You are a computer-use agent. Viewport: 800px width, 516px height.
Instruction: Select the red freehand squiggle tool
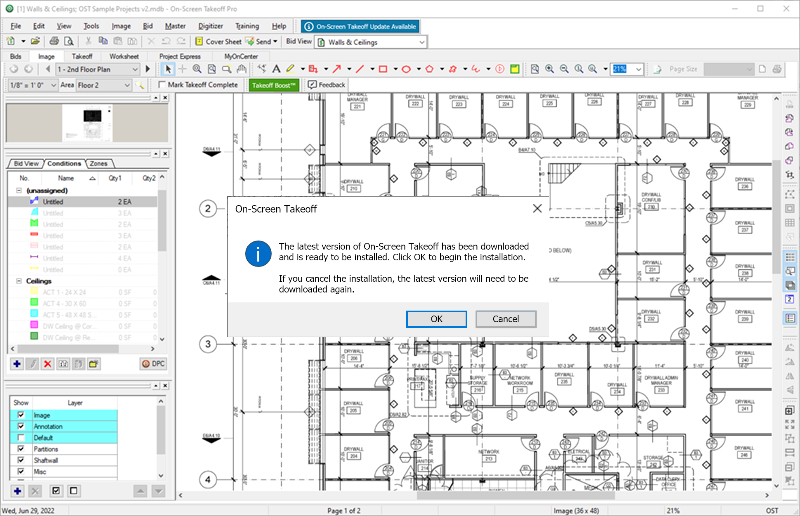point(476,69)
